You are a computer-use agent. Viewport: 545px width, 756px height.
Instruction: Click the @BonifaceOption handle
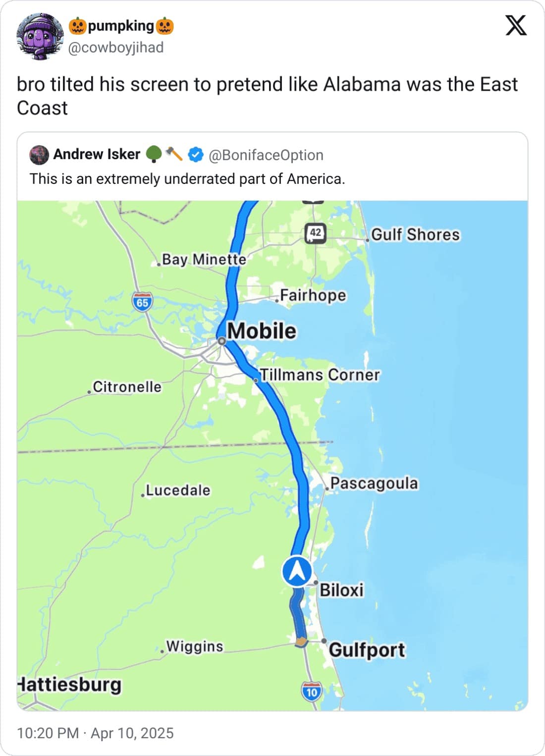click(266, 155)
